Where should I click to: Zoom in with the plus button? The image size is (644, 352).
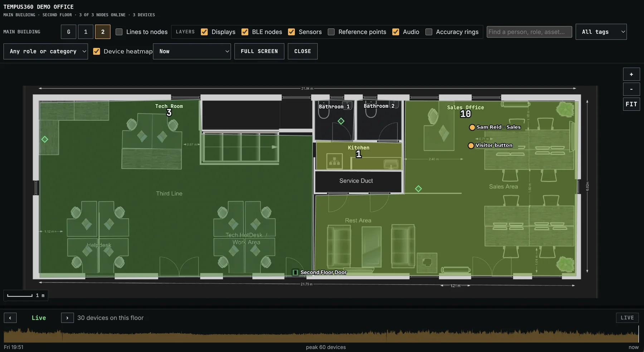click(631, 74)
